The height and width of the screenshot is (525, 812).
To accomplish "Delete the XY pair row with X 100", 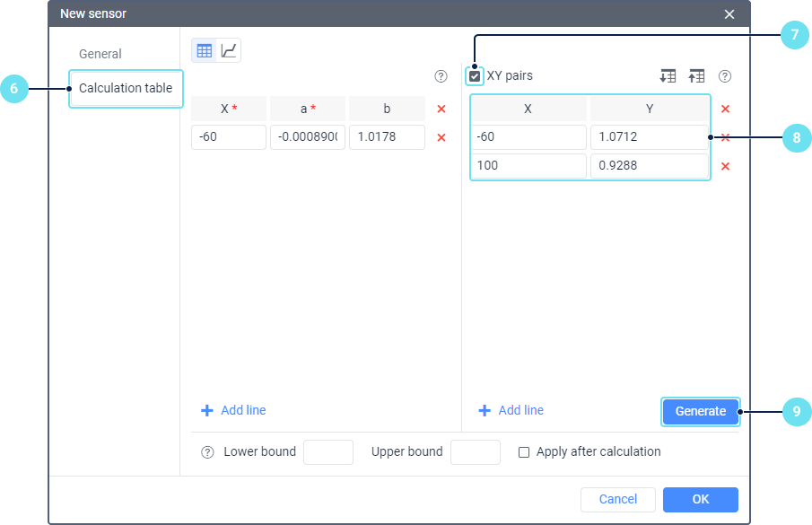I will [x=725, y=166].
